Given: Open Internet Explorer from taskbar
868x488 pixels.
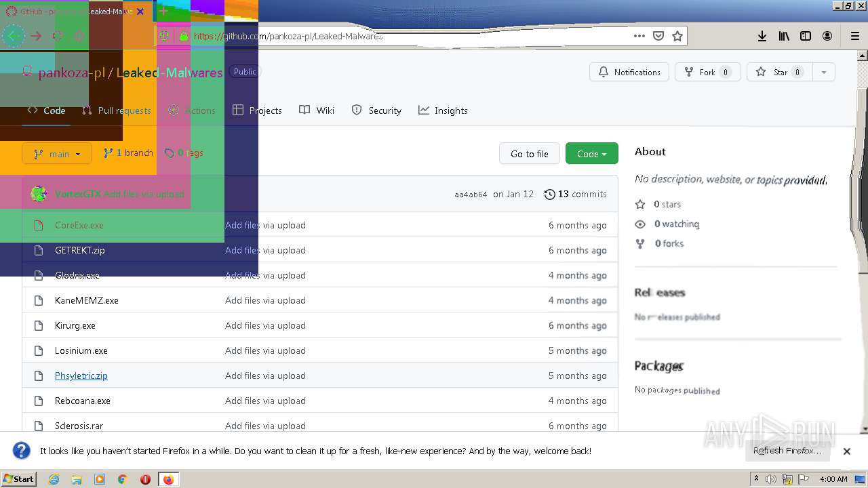Looking at the screenshot, I should pyautogui.click(x=54, y=479).
